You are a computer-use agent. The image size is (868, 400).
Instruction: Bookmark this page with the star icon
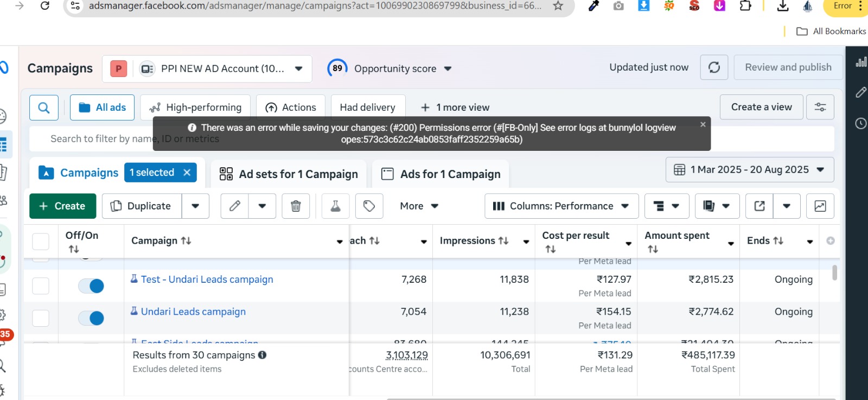(558, 6)
